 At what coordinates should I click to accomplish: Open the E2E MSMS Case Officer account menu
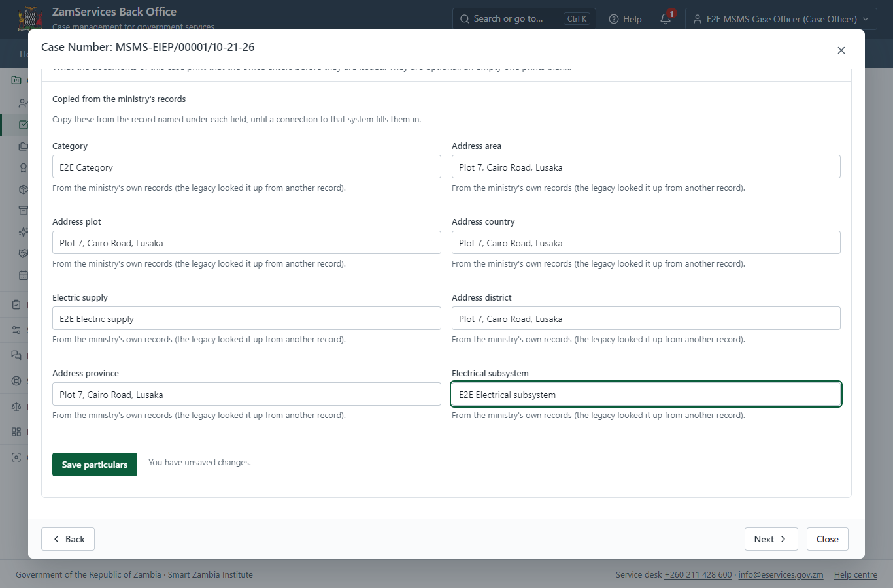coord(781,19)
